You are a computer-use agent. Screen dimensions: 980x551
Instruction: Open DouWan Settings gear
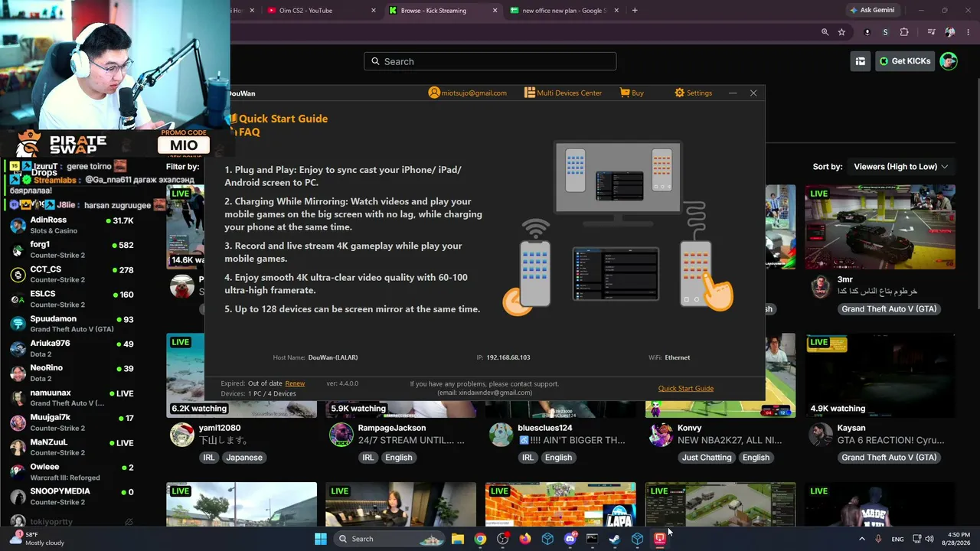click(693, 93)
